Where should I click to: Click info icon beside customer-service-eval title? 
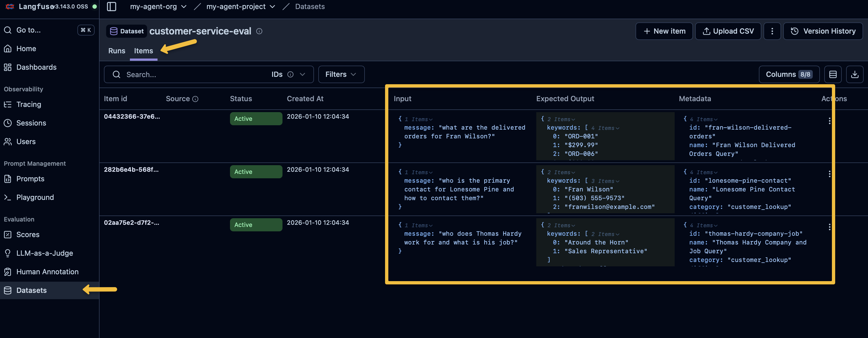click(259, 31)
